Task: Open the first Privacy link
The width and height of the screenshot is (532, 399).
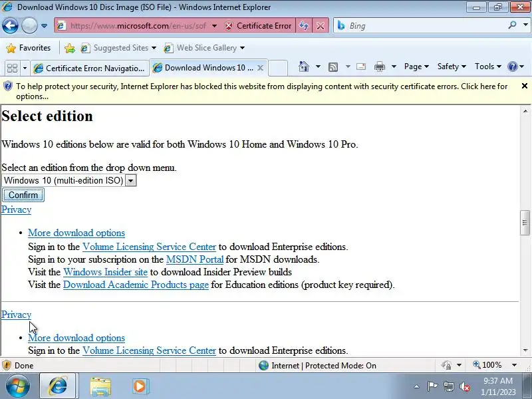Action: (16, 209)
